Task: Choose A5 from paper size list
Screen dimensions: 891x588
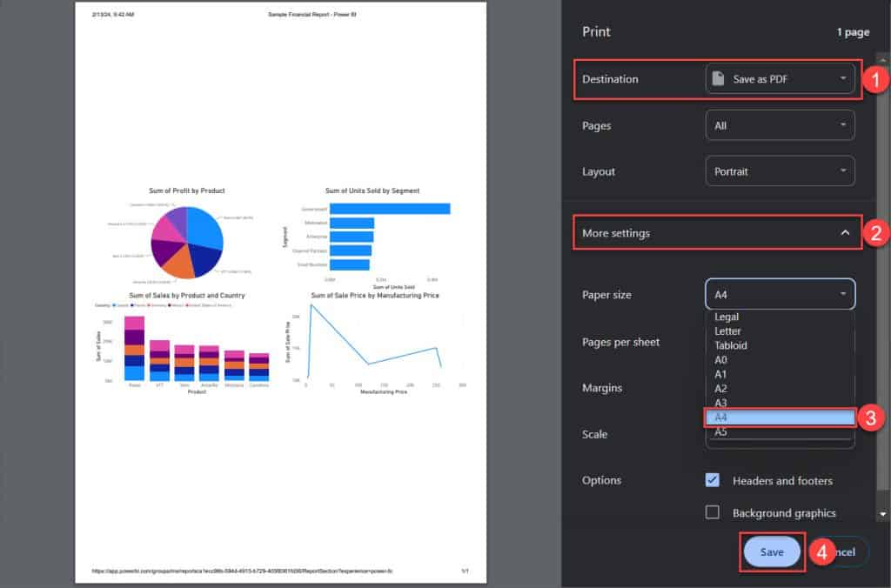Action: (780, 431)
